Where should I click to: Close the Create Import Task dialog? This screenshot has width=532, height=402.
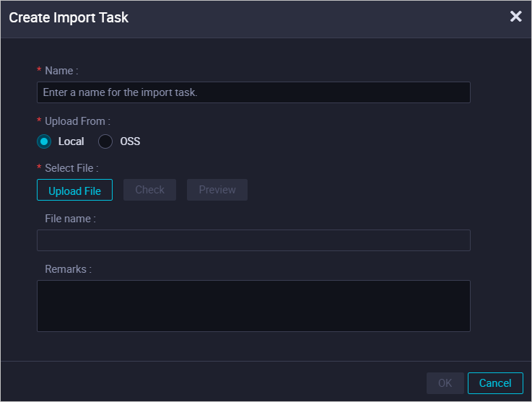pyautogui.click(x=515, y=17)
